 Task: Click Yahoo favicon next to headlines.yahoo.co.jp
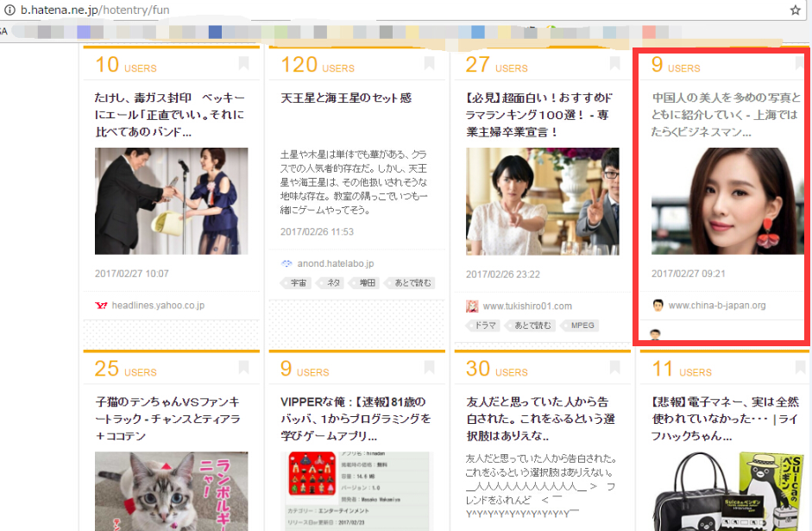101,306
